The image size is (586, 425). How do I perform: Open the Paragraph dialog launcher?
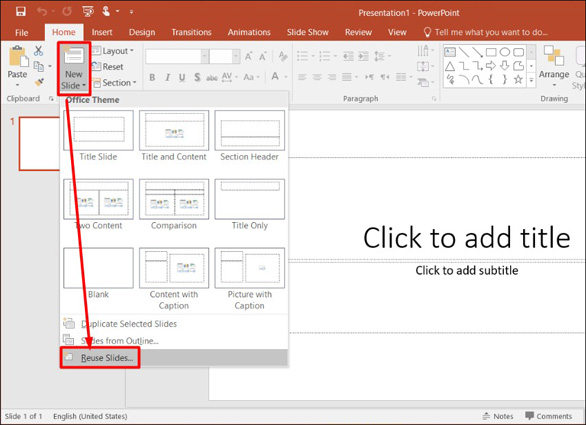point(434,99)
